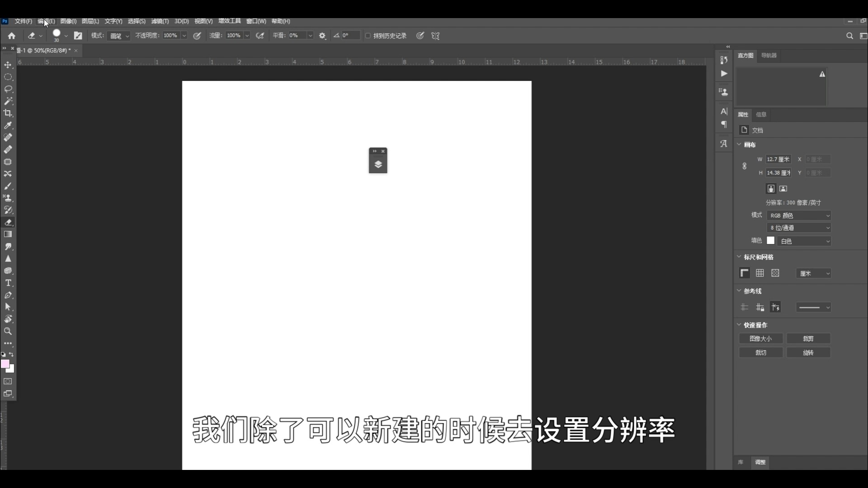Open the Smoothing 0% dropdown arrow

310,36
